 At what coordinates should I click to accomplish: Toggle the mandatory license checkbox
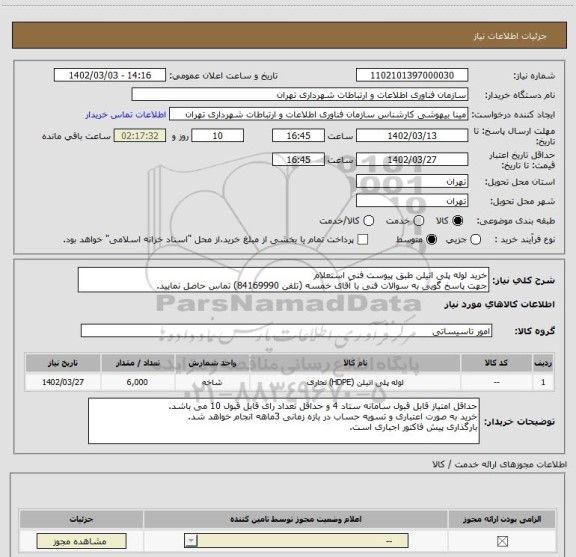pos(502,541)
